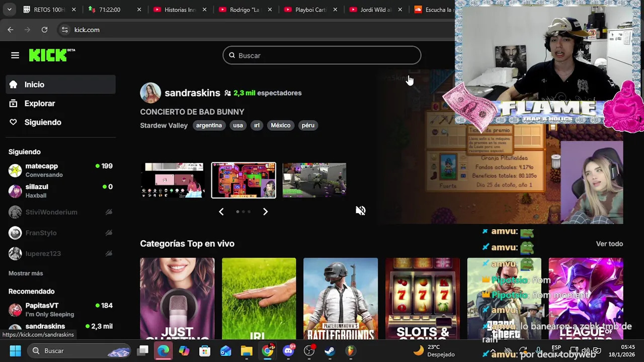Open sandraskins featured stream name
The image size is (644, 362).
pyautogui.click(x=192, y=93)
